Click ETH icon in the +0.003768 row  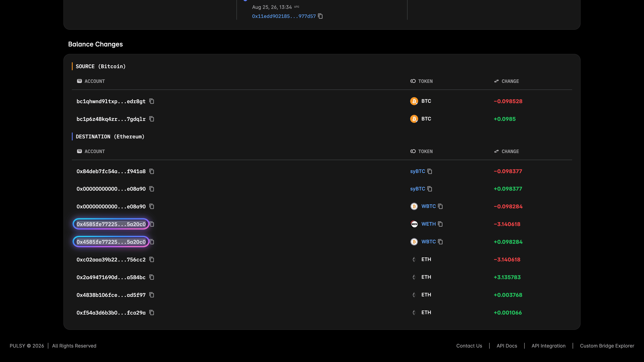click(x=414, y=295)
